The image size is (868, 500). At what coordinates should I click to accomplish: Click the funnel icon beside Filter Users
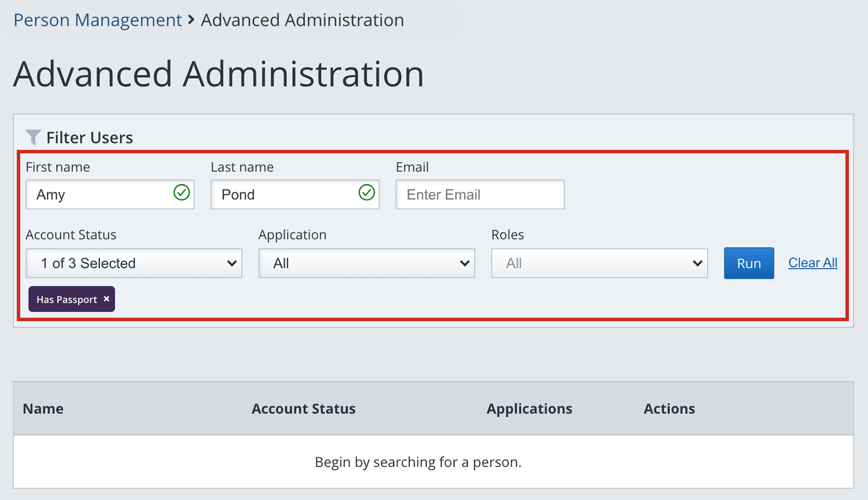point(33,137)
